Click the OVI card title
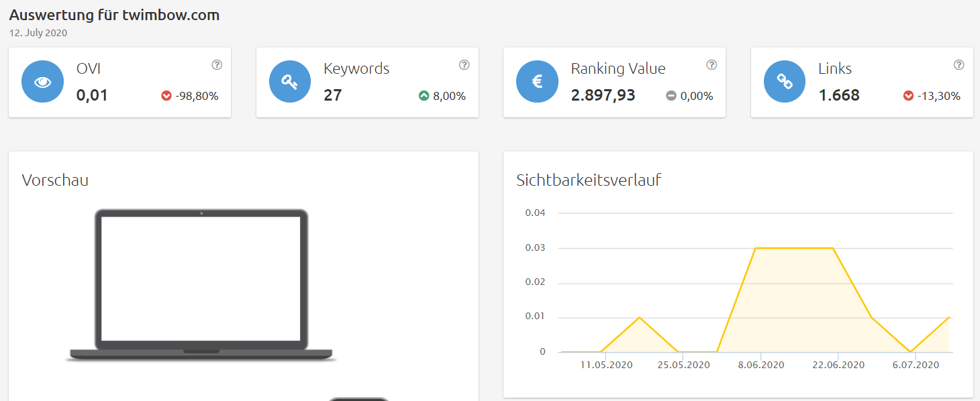This screenshot has height=401, width=980. pos(89,68)
